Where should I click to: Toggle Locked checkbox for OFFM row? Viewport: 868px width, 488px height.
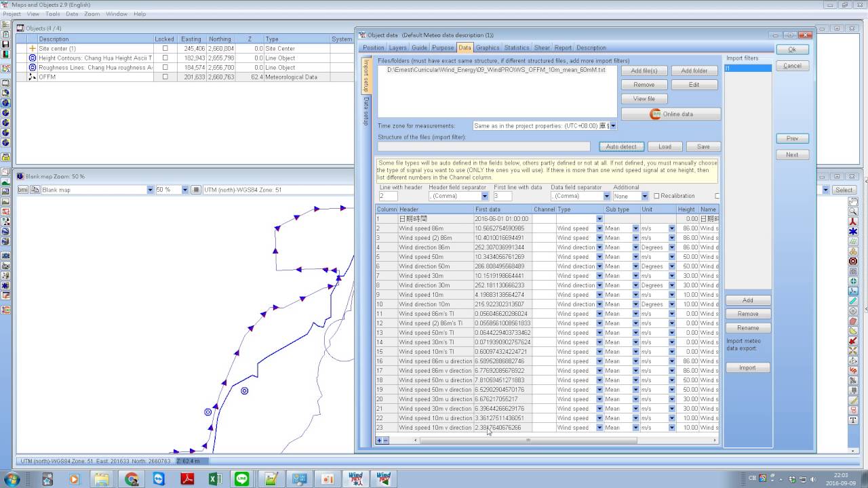tap(165, 77)
